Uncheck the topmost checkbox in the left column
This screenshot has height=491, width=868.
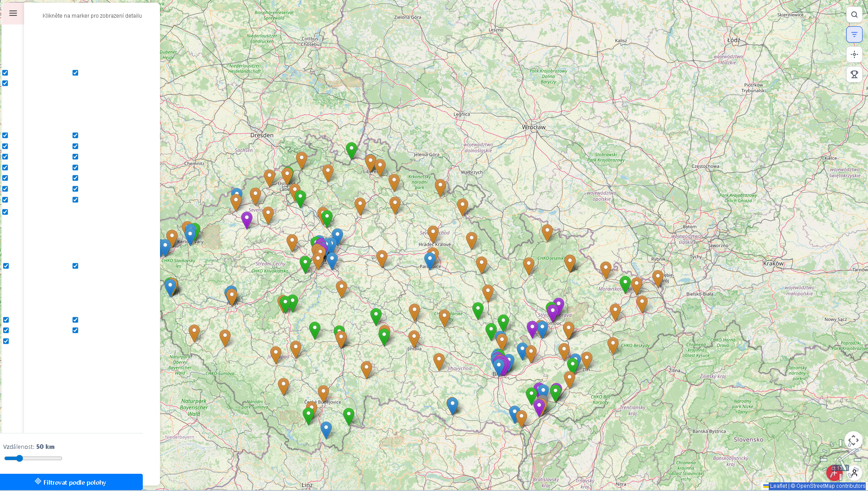pos(5,73)
